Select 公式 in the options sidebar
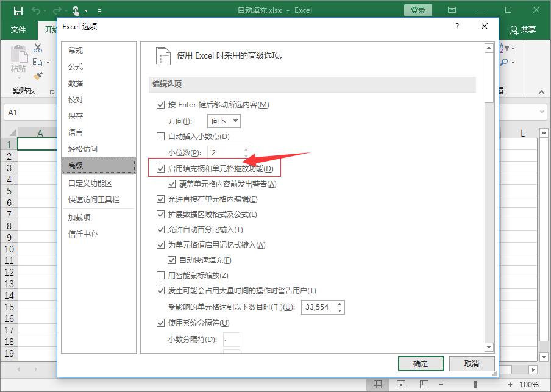 coord(76,67)
